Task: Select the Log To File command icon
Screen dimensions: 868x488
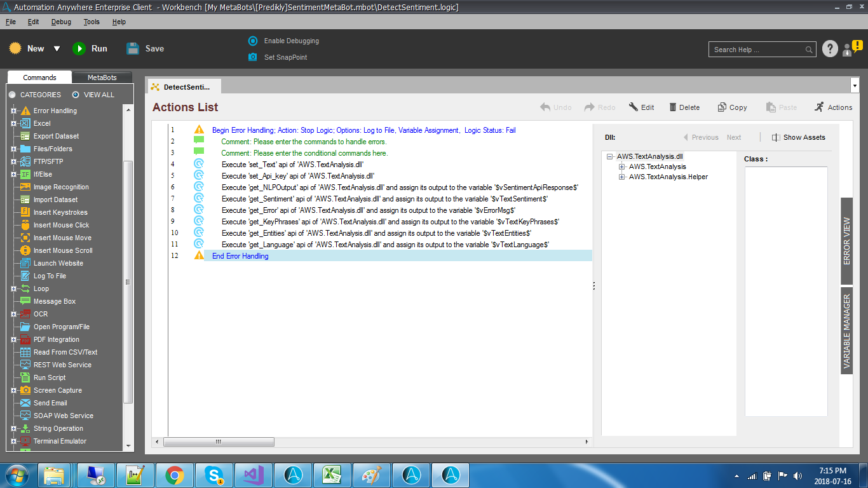Action: [25, 276]
